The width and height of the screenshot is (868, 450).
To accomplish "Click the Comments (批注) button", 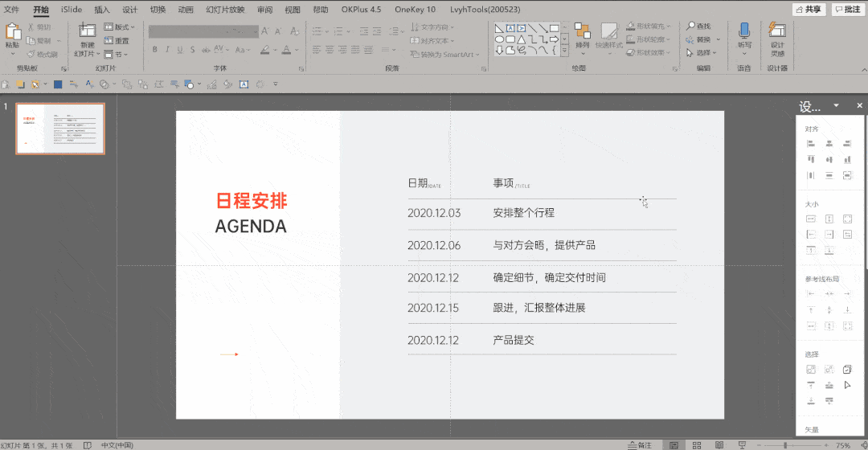I will pos(847,10).
